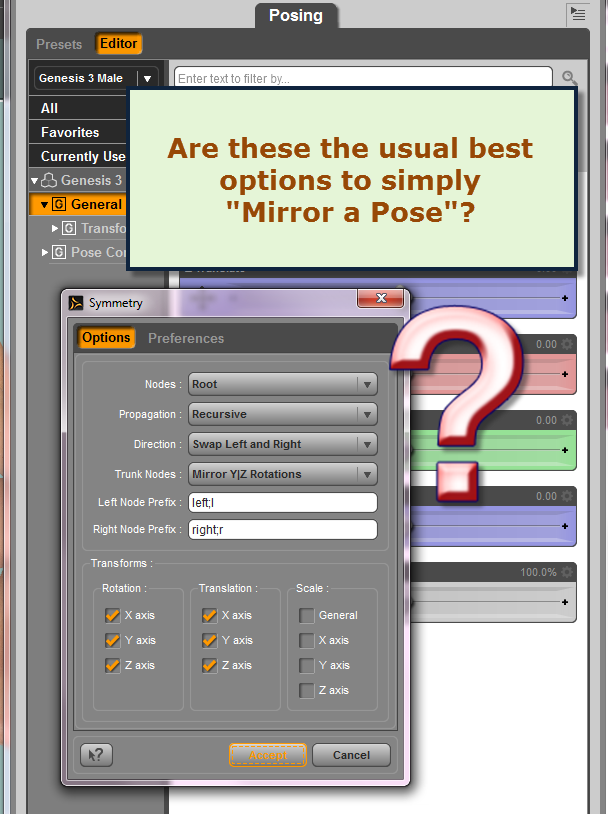Open the Nodes dropdown set to Root
Image resolution: width=608 pixels, height=814 pixels.
coord(282,384)
